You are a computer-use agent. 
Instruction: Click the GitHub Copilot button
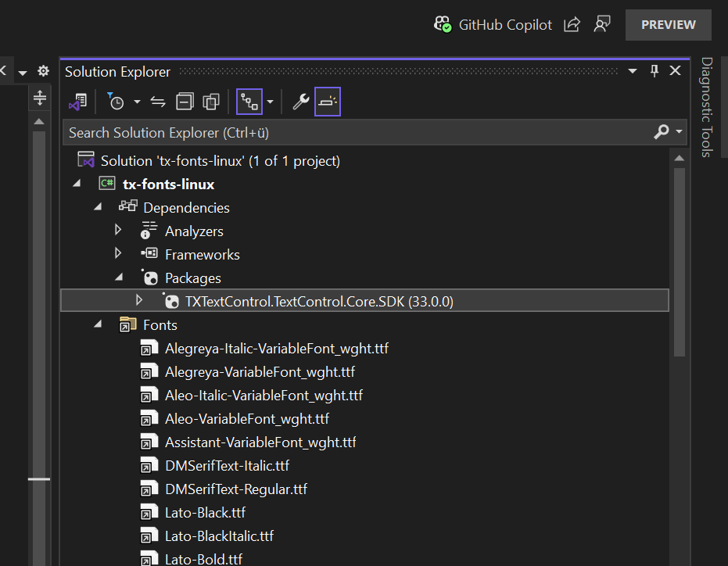pos(493,25)
